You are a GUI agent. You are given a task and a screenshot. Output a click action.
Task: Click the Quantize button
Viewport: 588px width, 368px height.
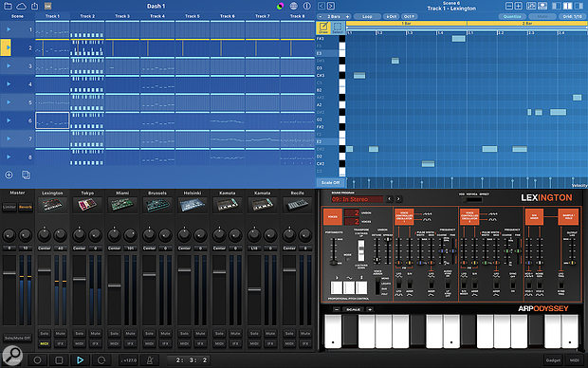click(x=512, y=16)
